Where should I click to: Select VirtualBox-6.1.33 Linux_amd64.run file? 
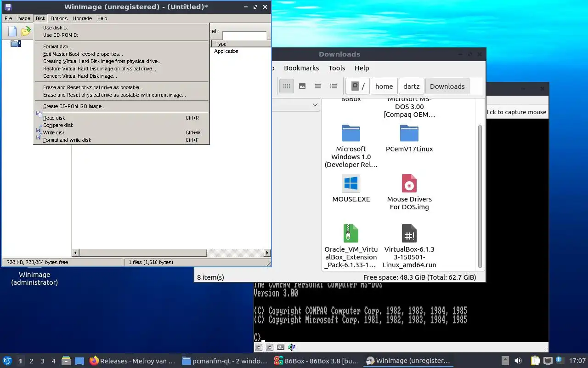409,246
